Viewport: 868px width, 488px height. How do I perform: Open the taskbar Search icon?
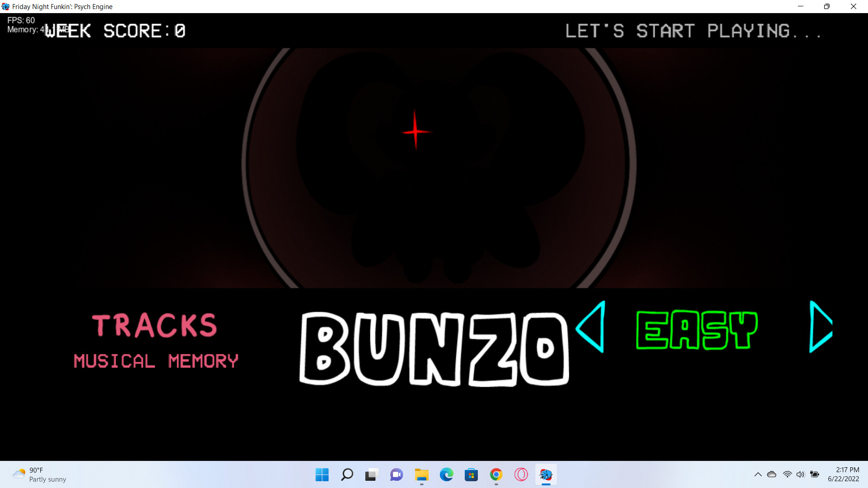[x=347, y=474]
